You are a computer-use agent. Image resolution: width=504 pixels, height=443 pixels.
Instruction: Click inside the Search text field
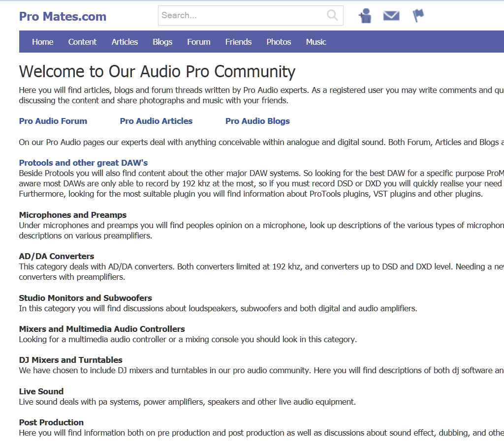pyautogui.click(x=241, y=15)
